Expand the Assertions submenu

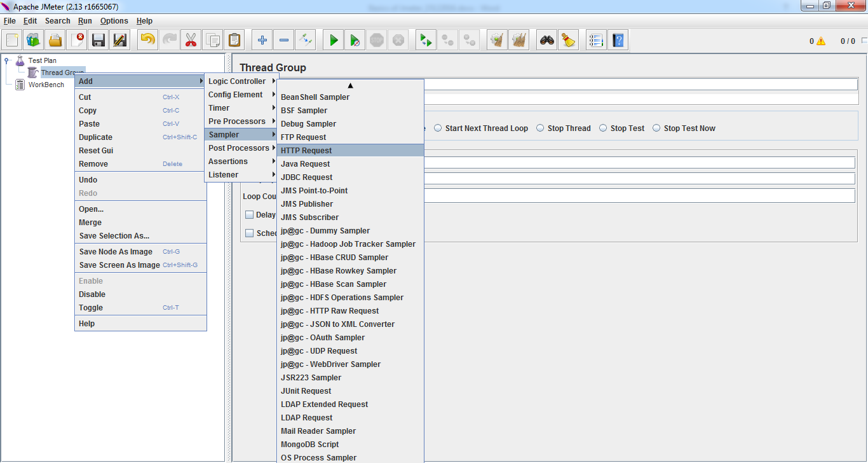point(241,162)
